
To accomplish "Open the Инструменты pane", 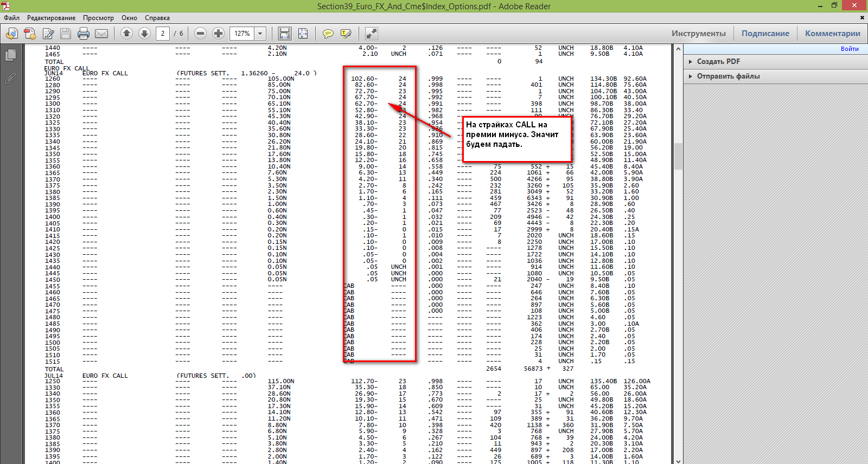I will click(x=699, y=34).
